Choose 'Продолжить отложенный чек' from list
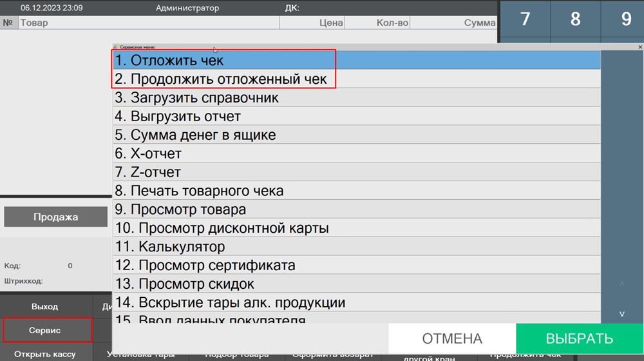This screenshot has height=361, width=644. click(356, 79)
